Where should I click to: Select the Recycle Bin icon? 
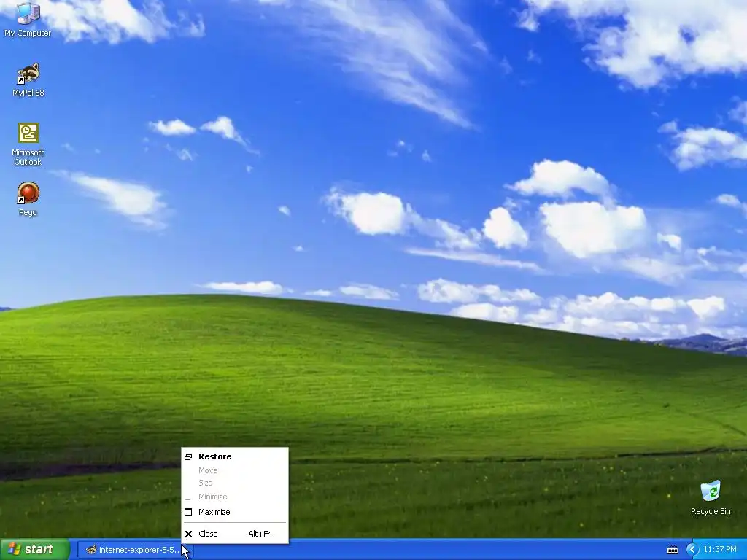pyautogui.click(x=711, y=497)
